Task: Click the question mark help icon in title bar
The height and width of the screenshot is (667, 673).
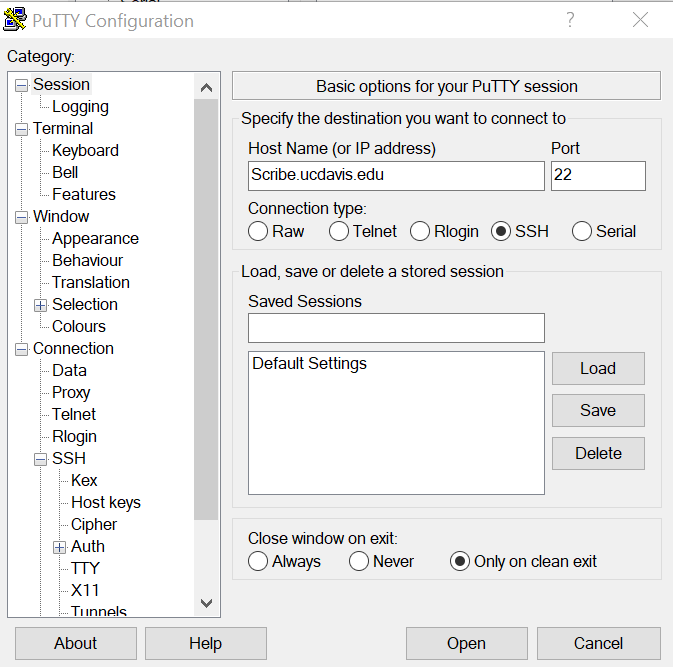Action: pos(570,20)
